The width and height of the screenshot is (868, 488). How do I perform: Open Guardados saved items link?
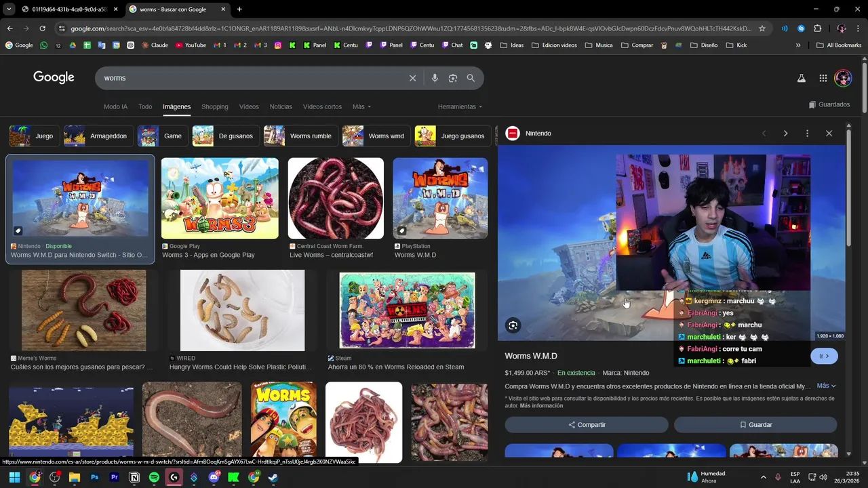[829, 104]
